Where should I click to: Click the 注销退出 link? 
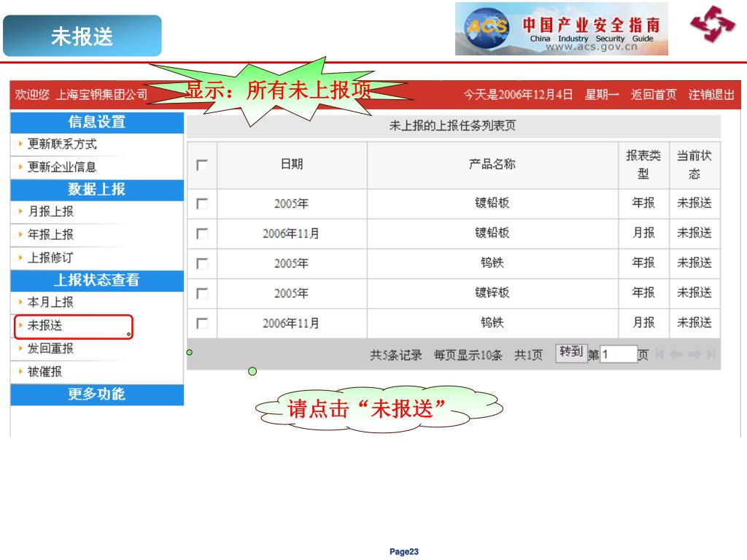coord(711,95)
